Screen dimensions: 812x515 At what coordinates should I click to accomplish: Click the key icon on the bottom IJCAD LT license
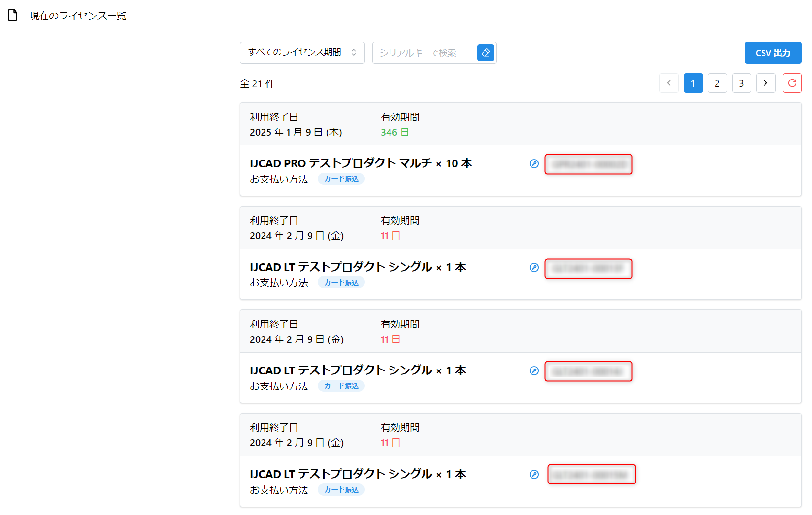tap(533, 475)
